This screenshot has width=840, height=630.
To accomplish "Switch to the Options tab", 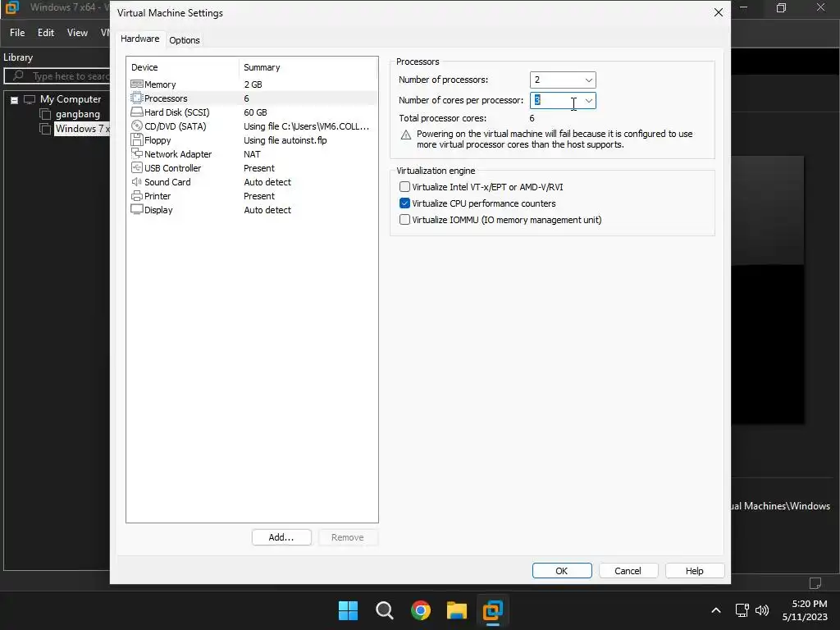I will (x=185, y=40).
